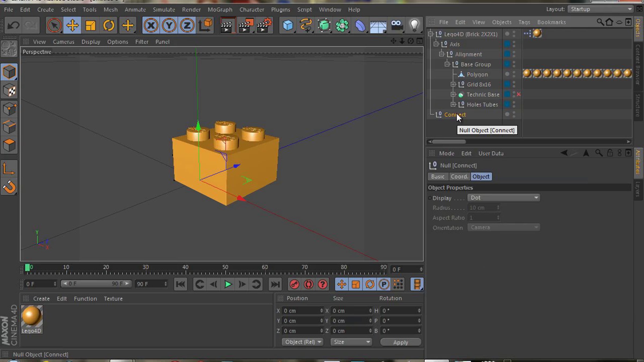This screenshot has height=362, width=644.
Task: Open the deformer icon in toolbar
Action: coord(360,25)
